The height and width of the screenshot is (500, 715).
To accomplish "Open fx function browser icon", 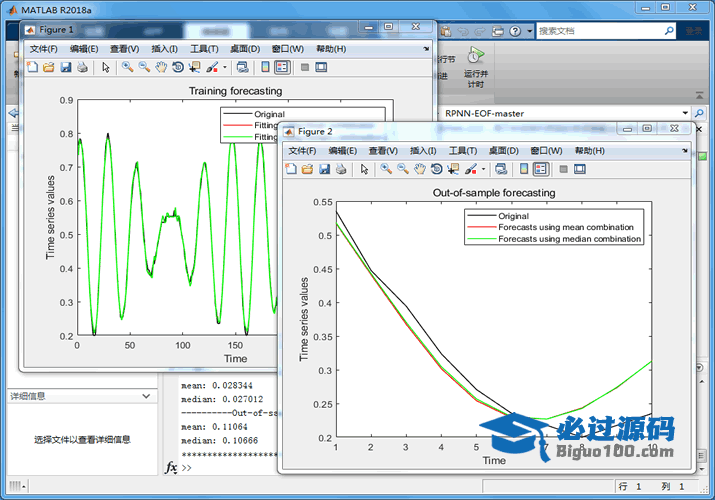I will [x=171, y=467].
